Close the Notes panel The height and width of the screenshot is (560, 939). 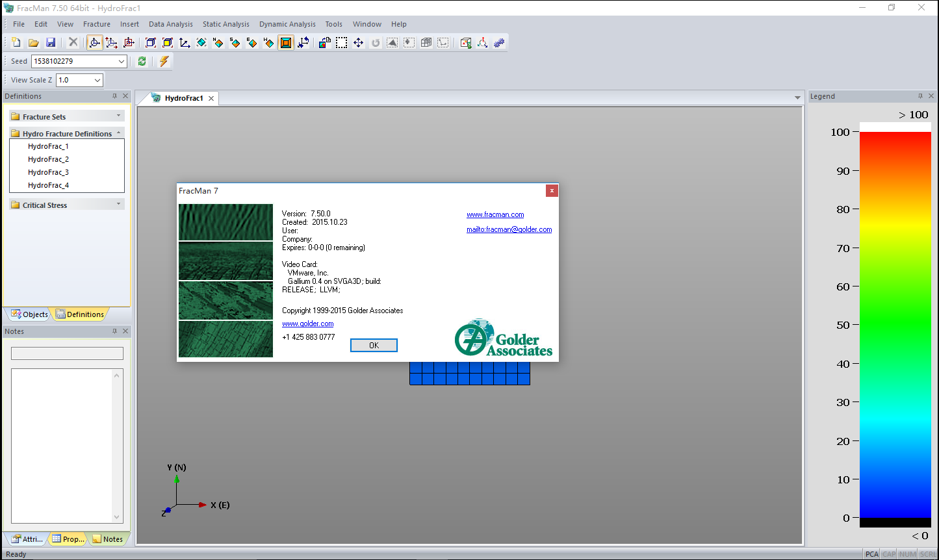[125, 331]
